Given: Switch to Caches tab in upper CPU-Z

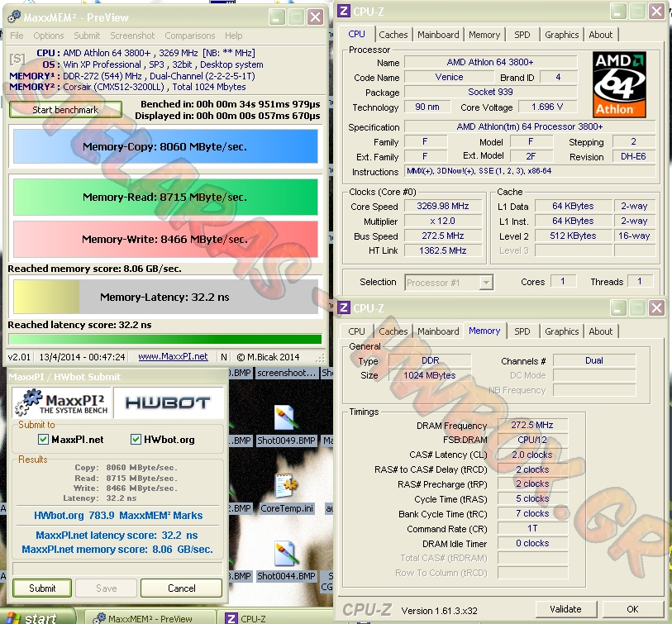Looking at the screenshot, I should click(393, 35).
